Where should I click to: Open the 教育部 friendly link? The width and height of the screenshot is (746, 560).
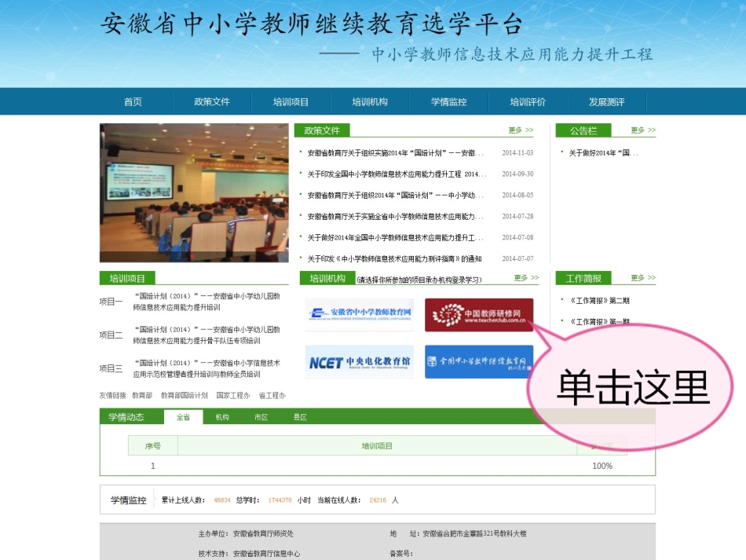click(x=142, y=395)
